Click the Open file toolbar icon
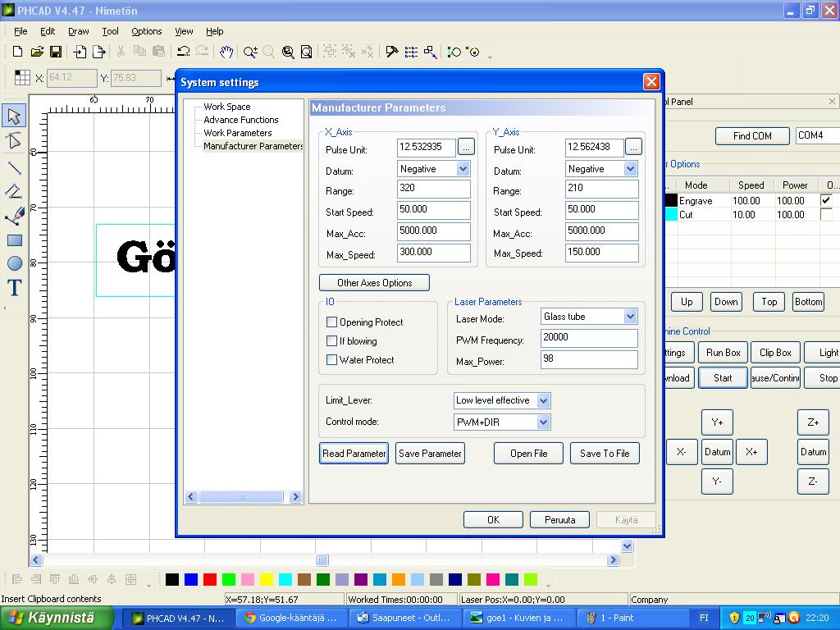840x630 pixels. tap(37, 52)
